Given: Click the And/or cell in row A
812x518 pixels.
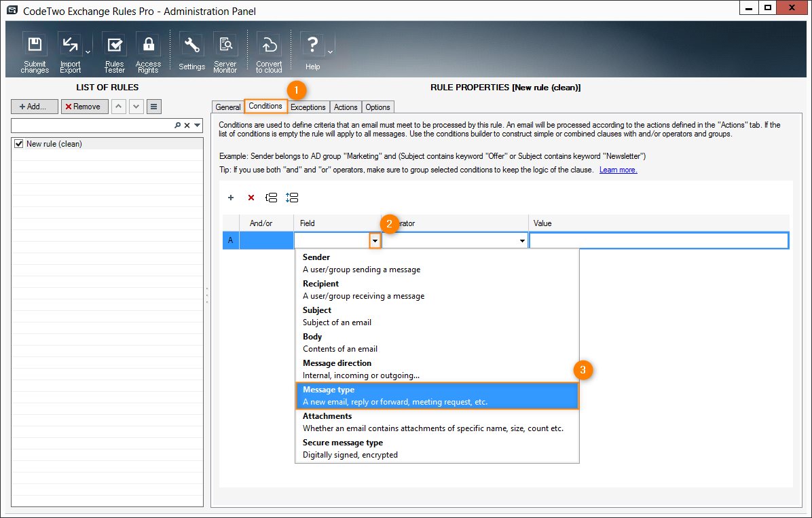Looking at the screenshot, I should click(266, 241).
